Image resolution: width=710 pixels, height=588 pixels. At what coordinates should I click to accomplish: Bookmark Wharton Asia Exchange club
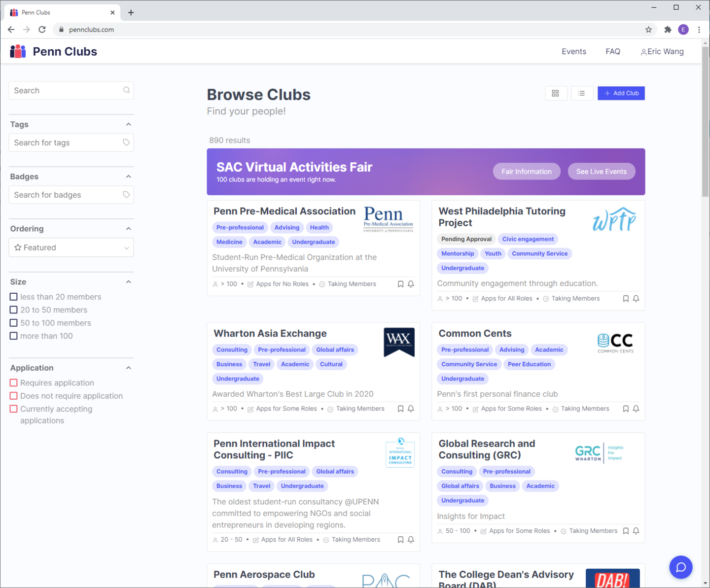(400, 409)
